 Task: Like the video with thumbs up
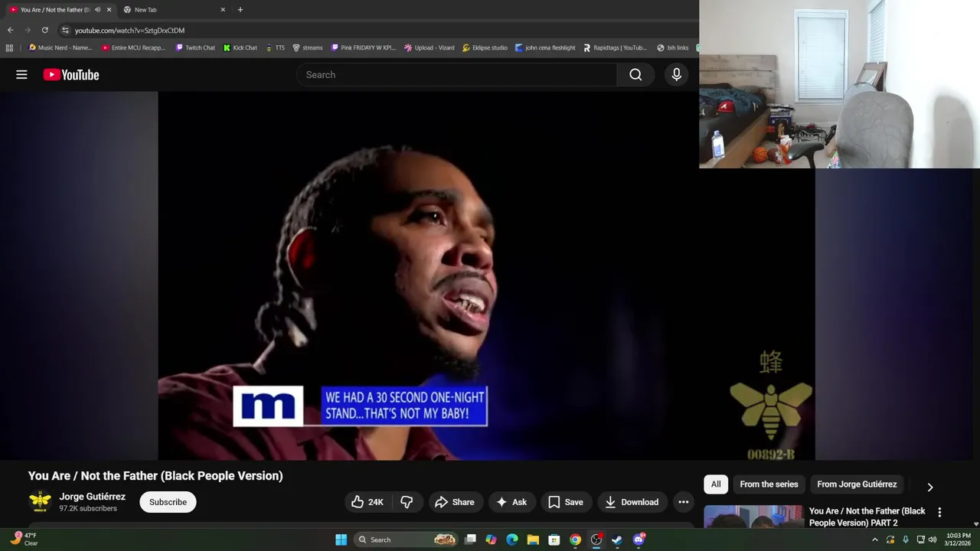pyautogui.click(x=367, y=502)
